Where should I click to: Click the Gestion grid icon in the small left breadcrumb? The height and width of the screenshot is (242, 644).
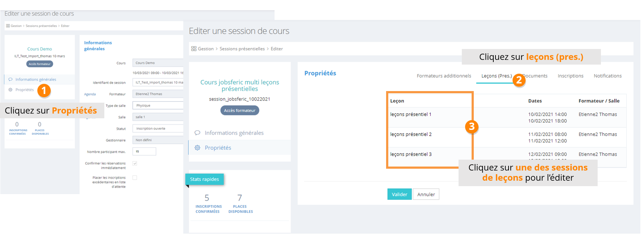coord(8,26)
